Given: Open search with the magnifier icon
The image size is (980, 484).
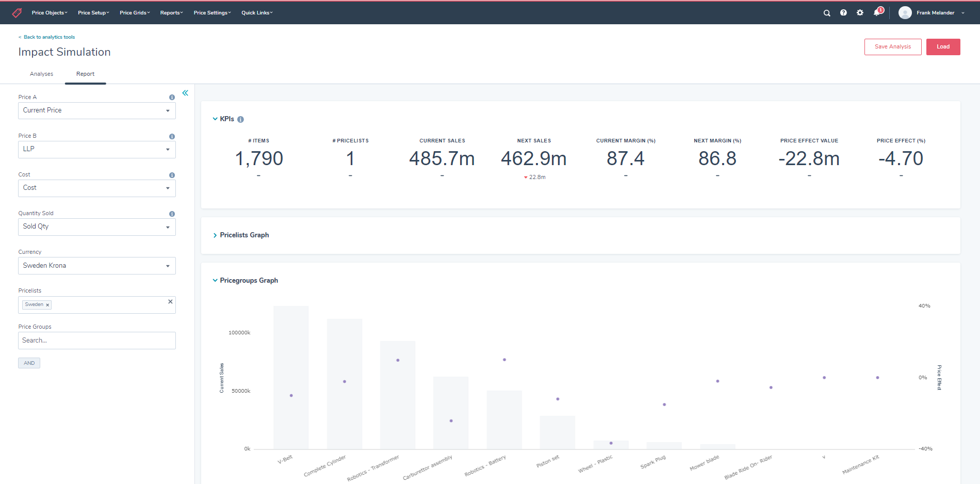Looking at the screenshot, I should click(827, 13).
